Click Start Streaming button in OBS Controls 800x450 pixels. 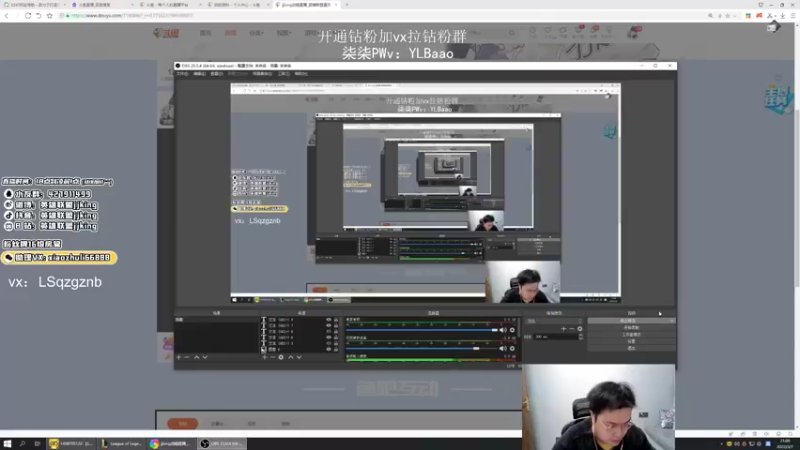(x=631, y=321)
